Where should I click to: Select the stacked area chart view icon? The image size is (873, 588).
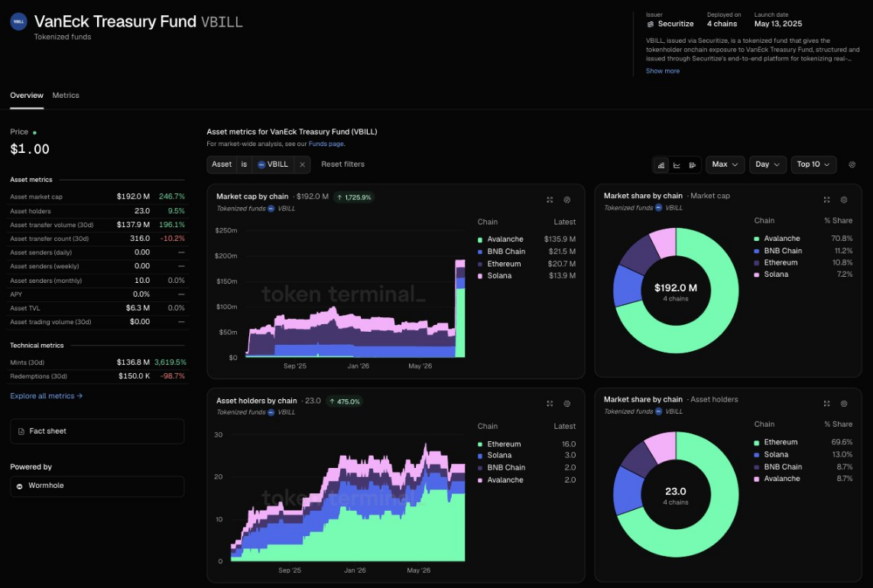661,165
